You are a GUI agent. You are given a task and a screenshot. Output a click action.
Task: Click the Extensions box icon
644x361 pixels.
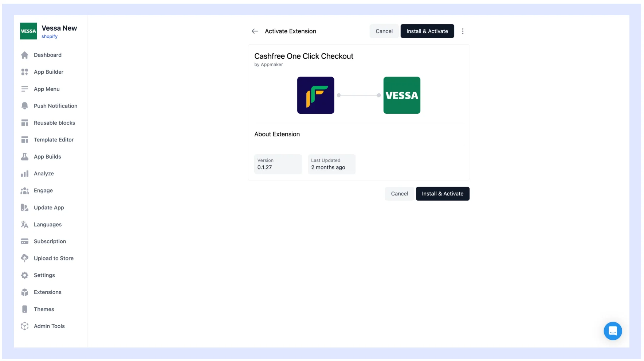click(24, 292)
